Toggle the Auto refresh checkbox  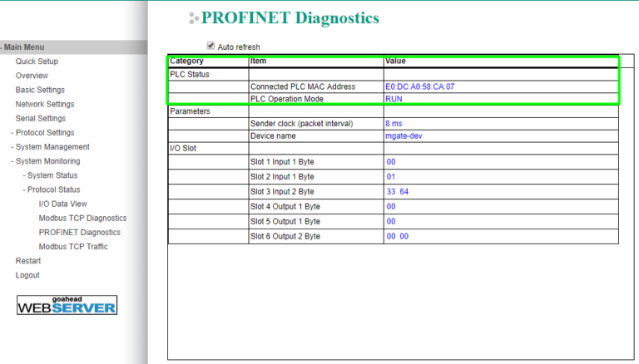[211, 47]
